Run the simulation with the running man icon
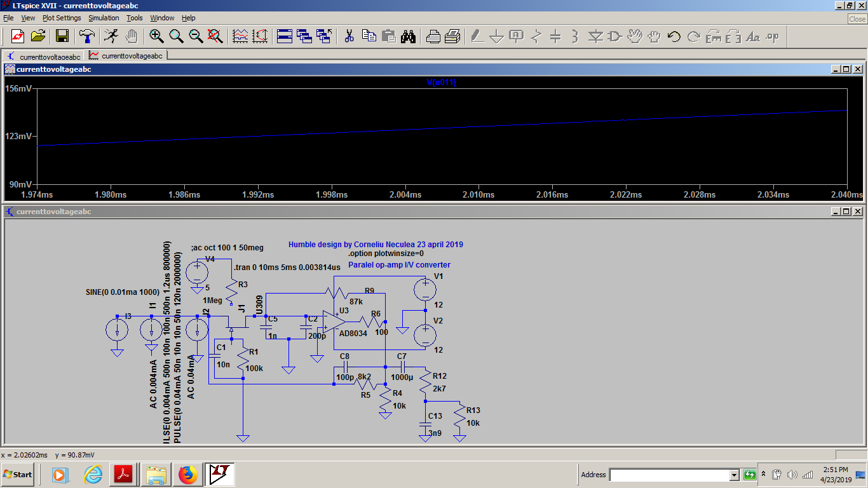The width and height of the screenshot is (868, 488). [x=111, y=36]
